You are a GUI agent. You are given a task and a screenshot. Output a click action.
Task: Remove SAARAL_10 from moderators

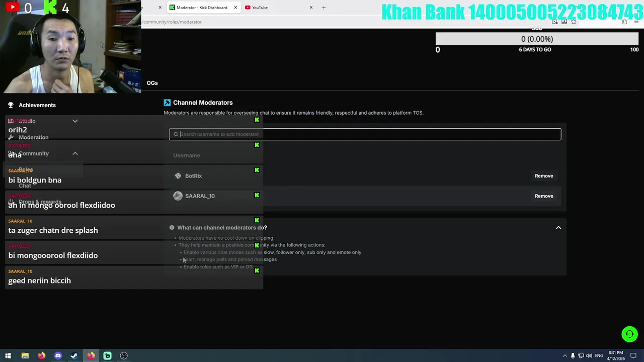[544, 196]
